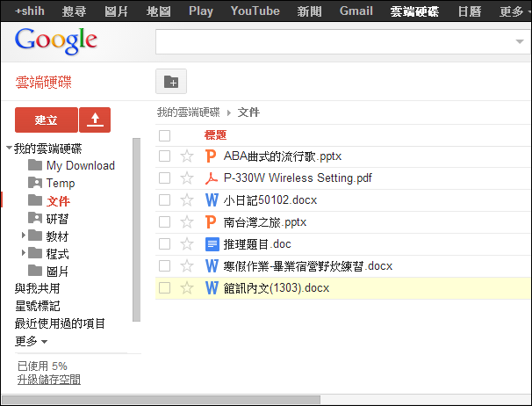Click PowerPoint icon of ABA曲式的流行歌.pptx
The image size is (532, 406).
pos(211,156)
